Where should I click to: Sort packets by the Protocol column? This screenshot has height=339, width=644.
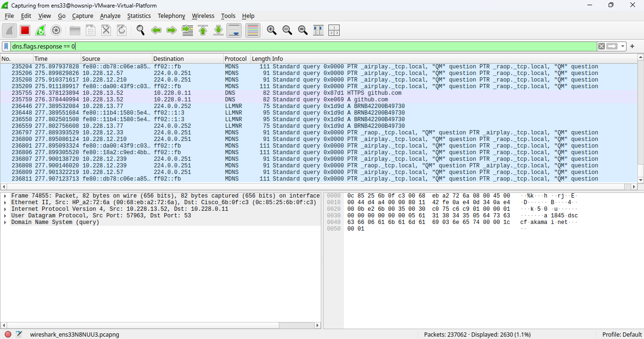coord(236,59)
